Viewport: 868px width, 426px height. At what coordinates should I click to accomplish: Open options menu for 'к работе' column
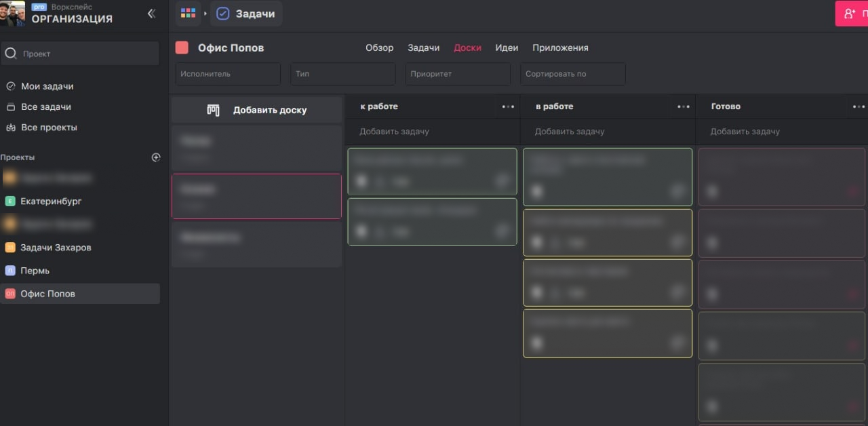click(508, 106)
